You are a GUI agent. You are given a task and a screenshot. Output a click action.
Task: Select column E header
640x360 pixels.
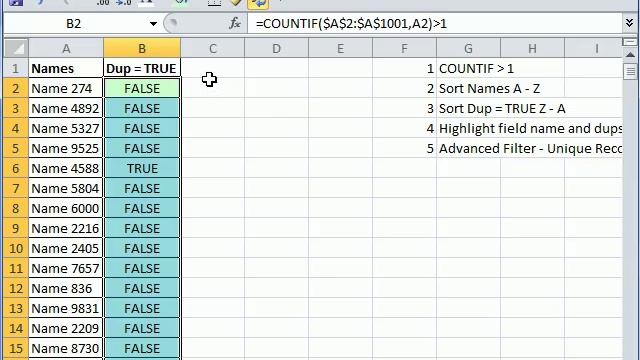tap(340, 49)
